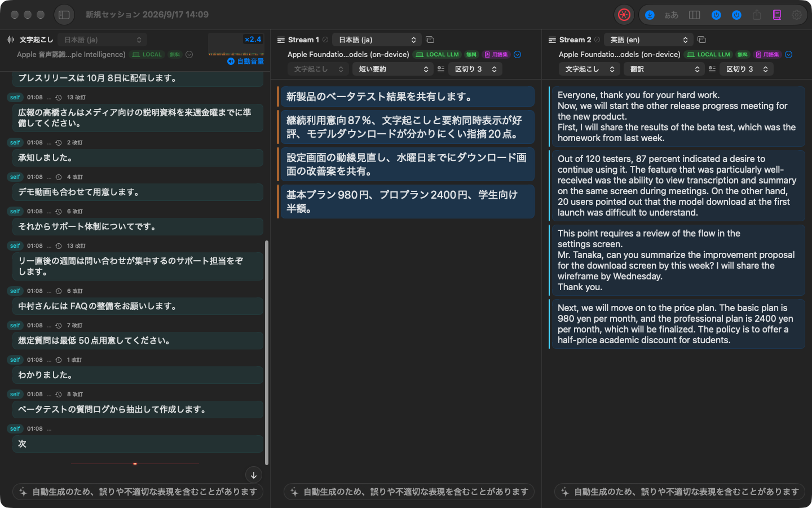Click transcript line わかりました。
Image resolution: width=812 pixels, height=508 pixels.
(138, 375)
